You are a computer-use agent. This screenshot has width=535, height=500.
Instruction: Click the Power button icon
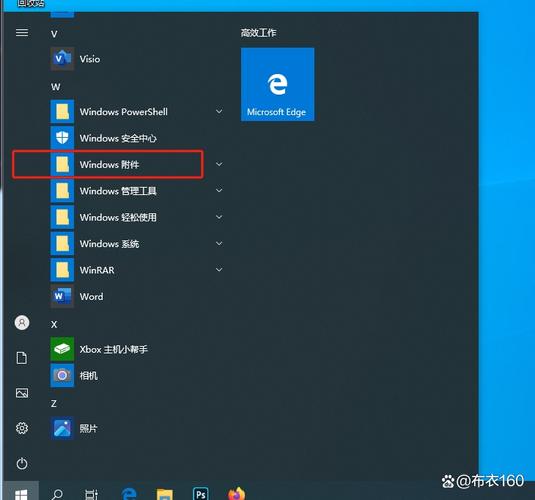coord(22,463)
